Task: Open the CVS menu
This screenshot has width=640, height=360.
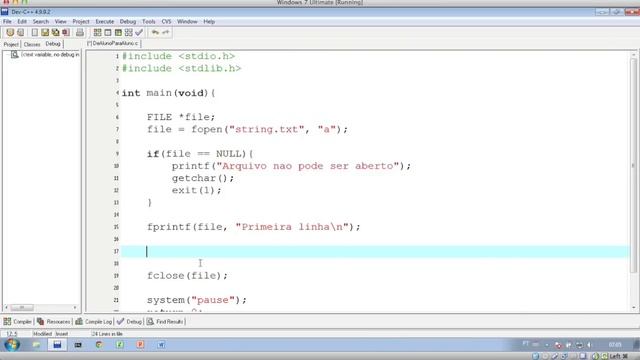Action: point(167,22)
